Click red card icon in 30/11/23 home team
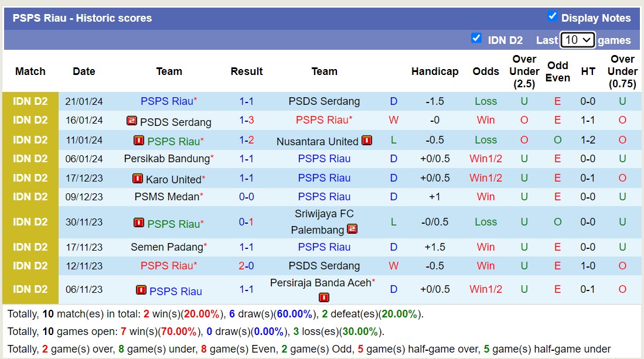644x359 pixels. click(139, 223)
